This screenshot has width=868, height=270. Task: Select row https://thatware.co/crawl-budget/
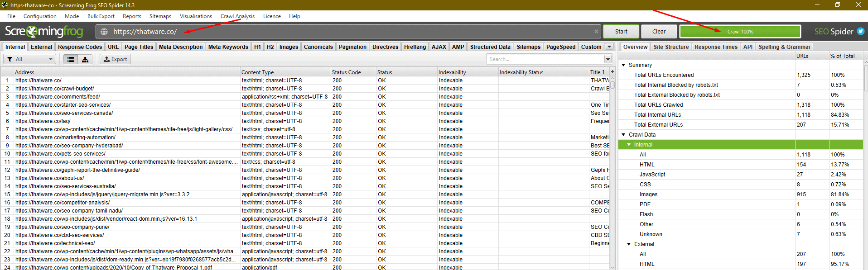pyautogui.click(x=304, y=89)
